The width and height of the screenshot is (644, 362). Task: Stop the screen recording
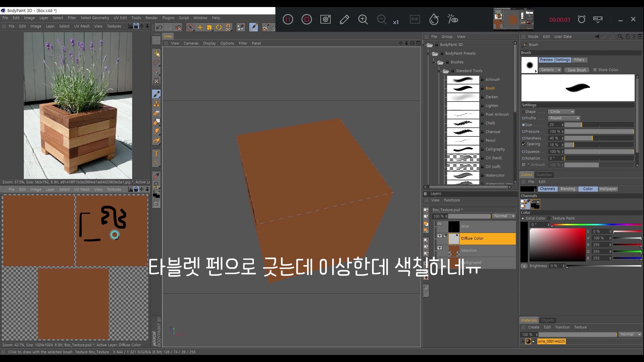click(307, 19)
